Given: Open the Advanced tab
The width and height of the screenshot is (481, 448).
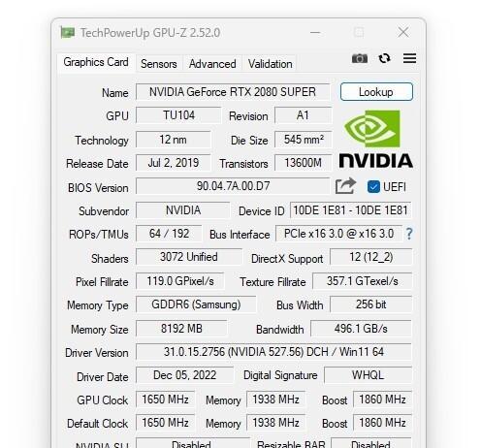Looking at the screenshot, I should click(x=212, y=64).
